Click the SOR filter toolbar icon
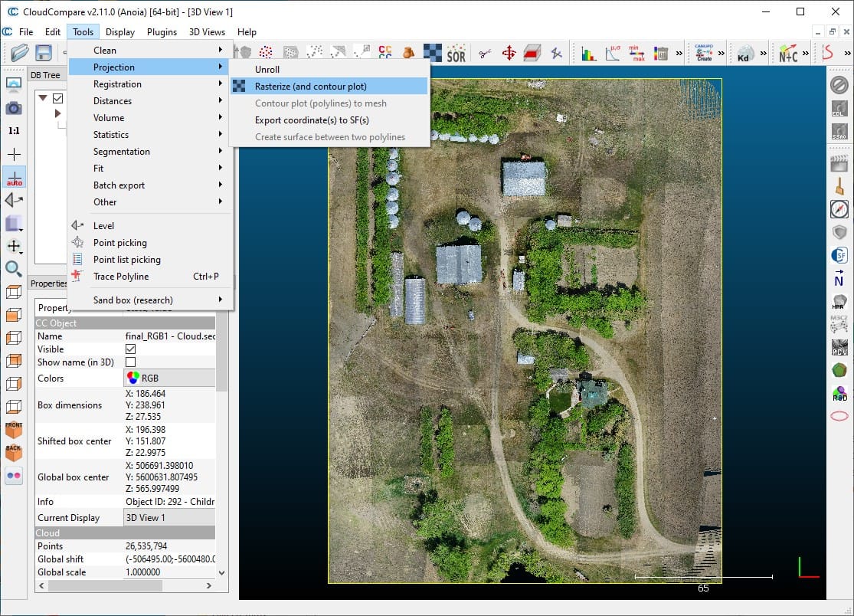854x616 pixels. [x=456, y=53]
